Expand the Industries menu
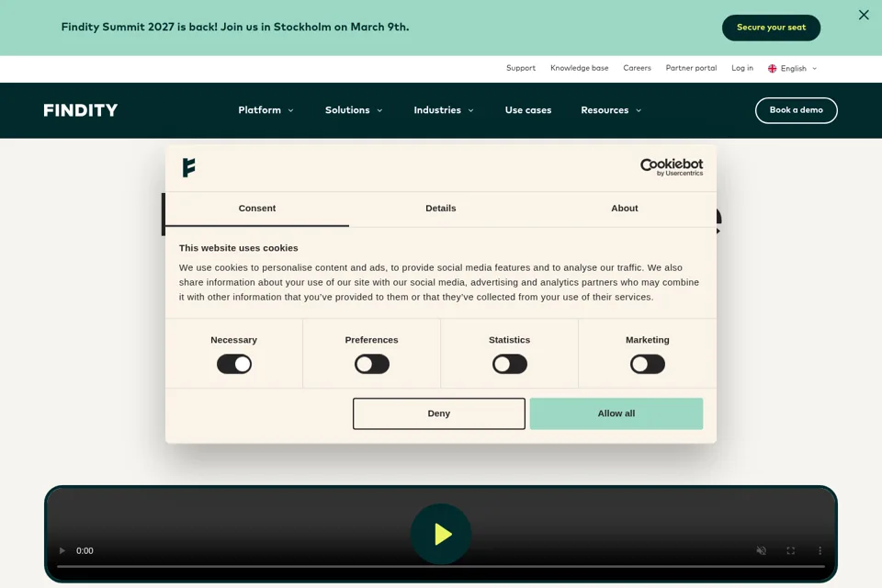Image resolution: width=882 pixels, height=588 pixels. [443, 110]
